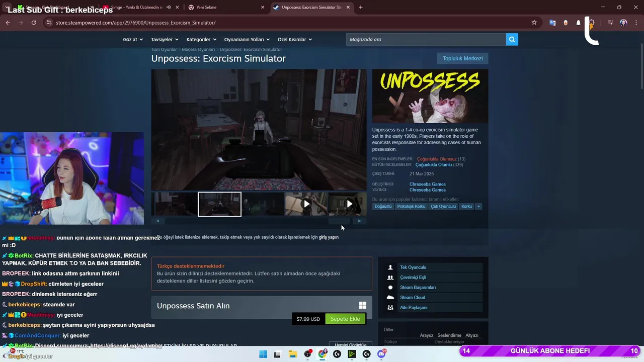Expand the Oynamanın Yolları dropdown menu
This screenshot has height=362, width=644.
point(247,39)
